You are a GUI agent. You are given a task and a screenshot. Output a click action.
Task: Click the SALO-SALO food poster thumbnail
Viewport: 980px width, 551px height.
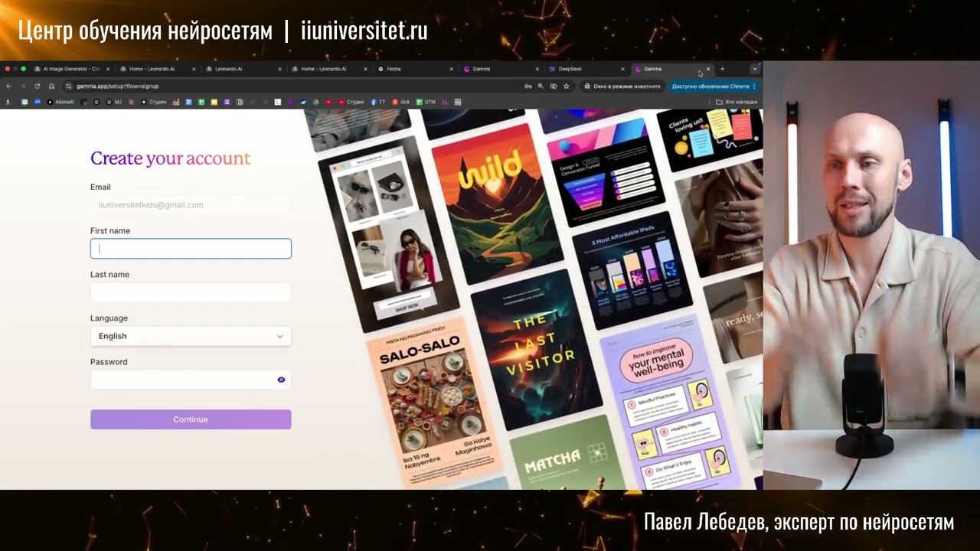[434, 402]
